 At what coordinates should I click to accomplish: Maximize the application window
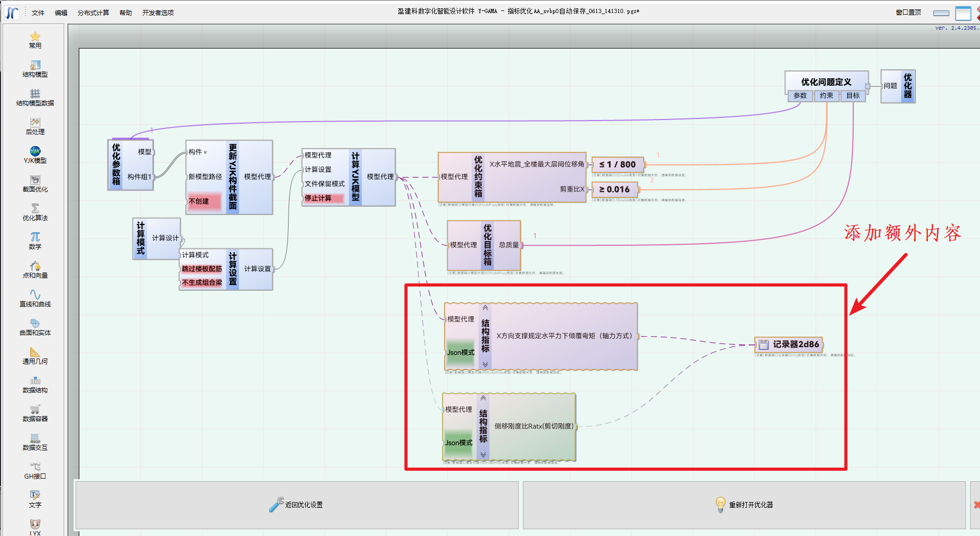click(x=963, y=13)
